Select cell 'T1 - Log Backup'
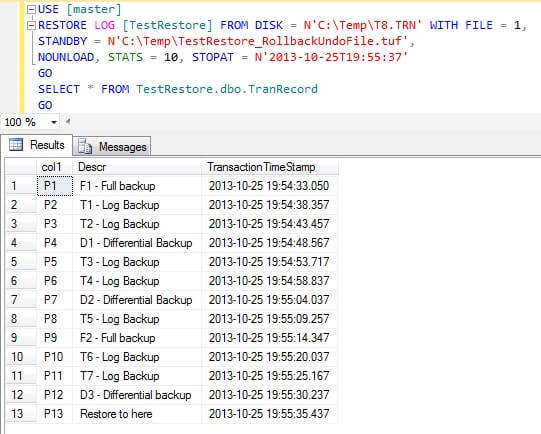 pos(137,205)
